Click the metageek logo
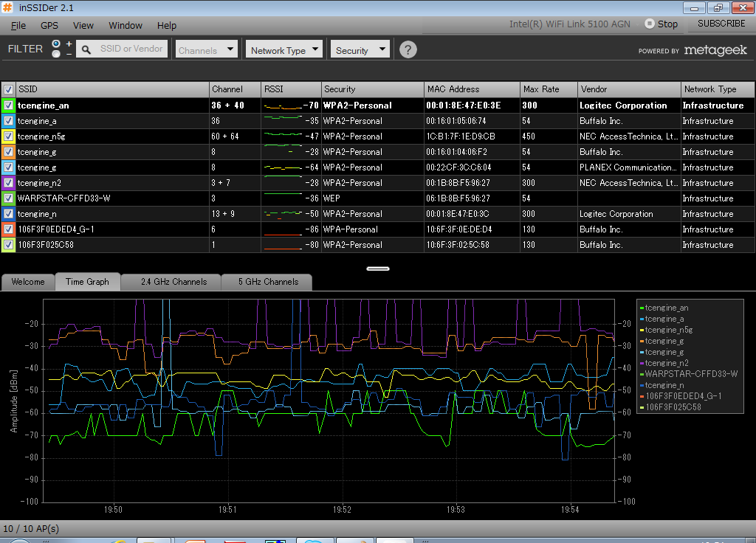 (x=715, y=50)
